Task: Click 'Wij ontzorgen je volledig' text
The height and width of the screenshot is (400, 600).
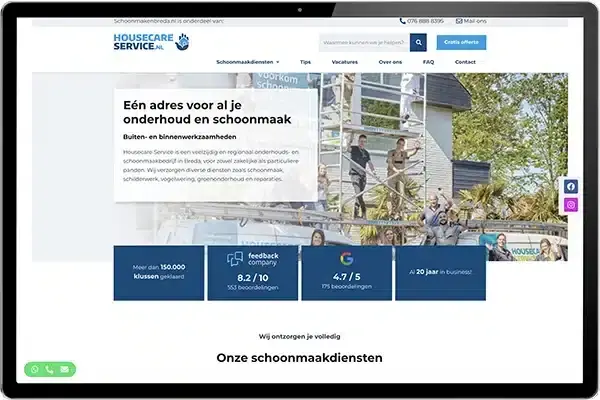Action: click(x=299, y=336)
